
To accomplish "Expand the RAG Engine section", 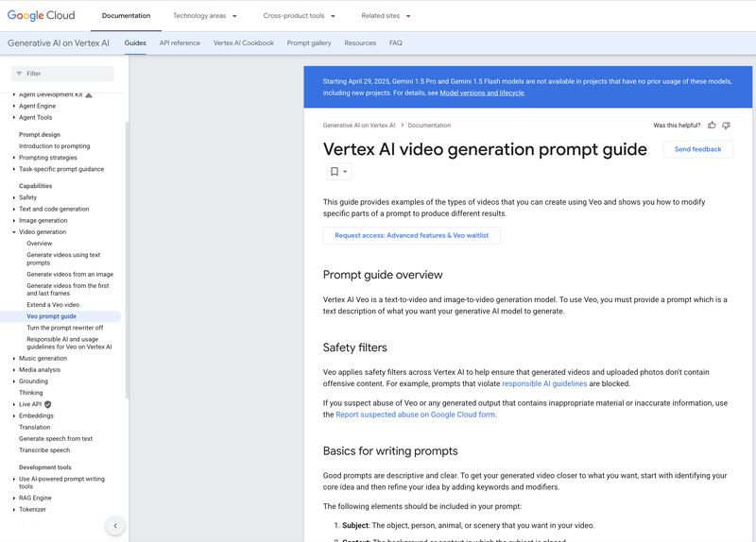I will (14, 499).
